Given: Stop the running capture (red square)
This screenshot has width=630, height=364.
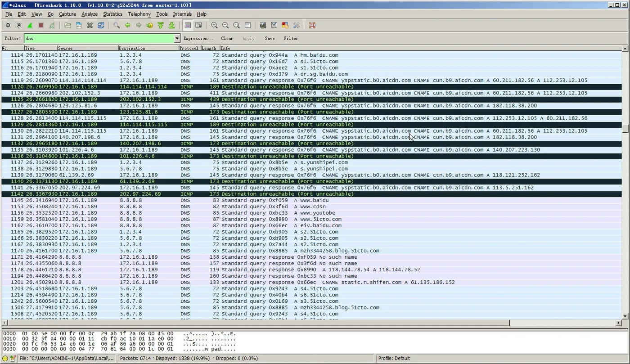Looking at the screenshot, I should (x=41, y=25).
